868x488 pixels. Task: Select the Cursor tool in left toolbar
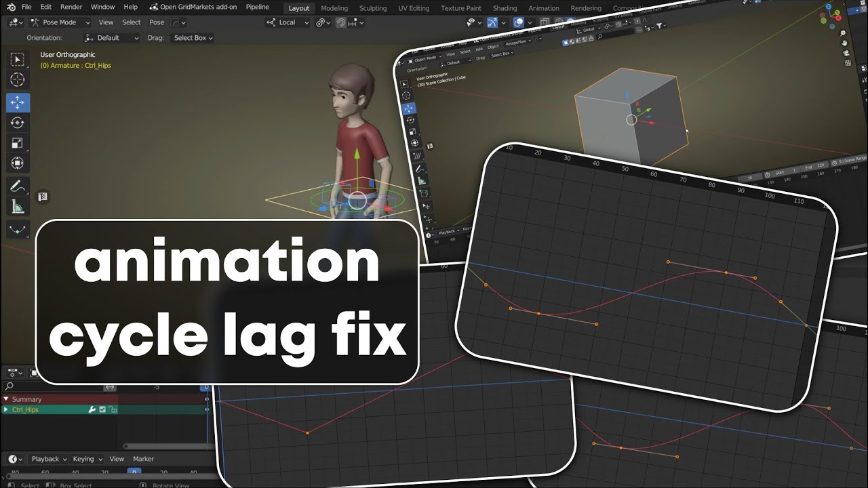click(x=18, y=81)
